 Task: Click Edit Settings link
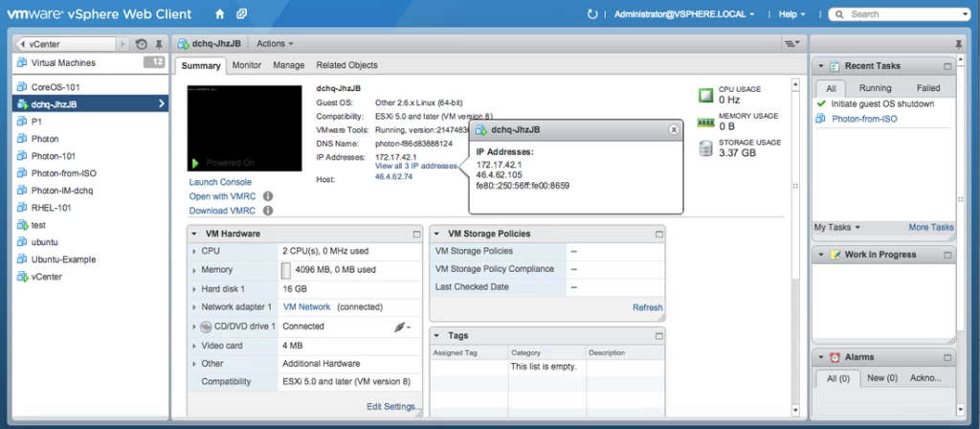(x=392, y=407)
